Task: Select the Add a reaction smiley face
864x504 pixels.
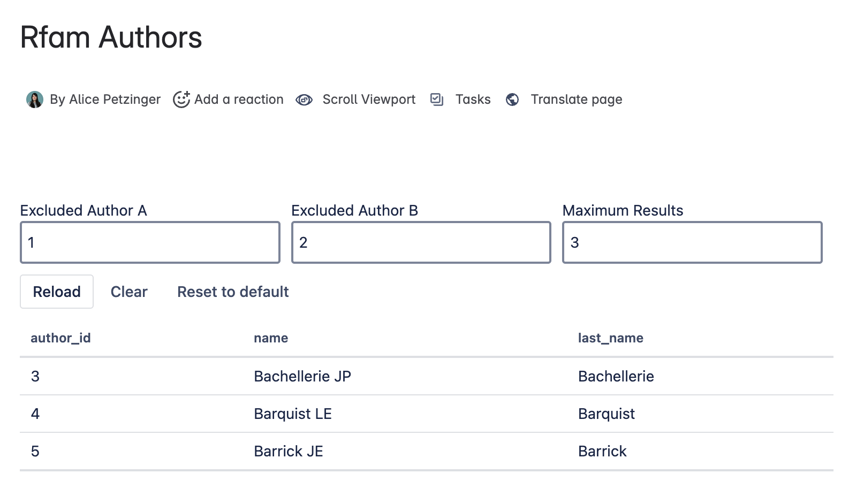Action: coord(182,100)
